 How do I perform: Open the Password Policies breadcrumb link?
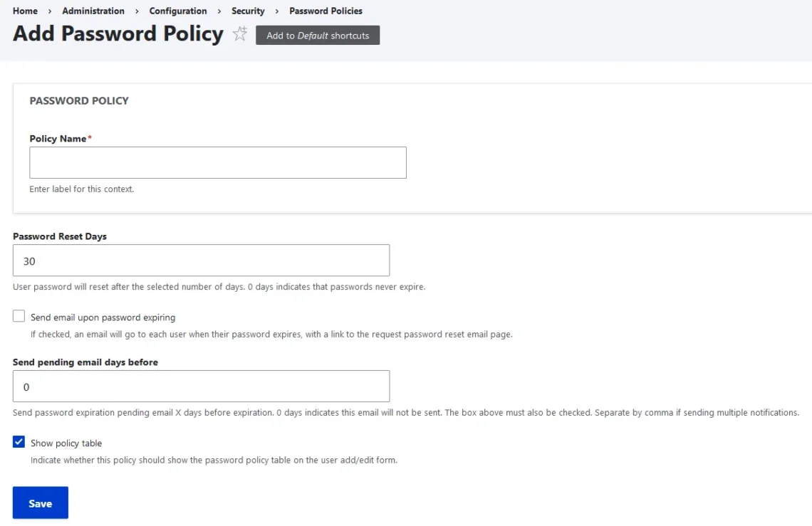tap(326, 11)
